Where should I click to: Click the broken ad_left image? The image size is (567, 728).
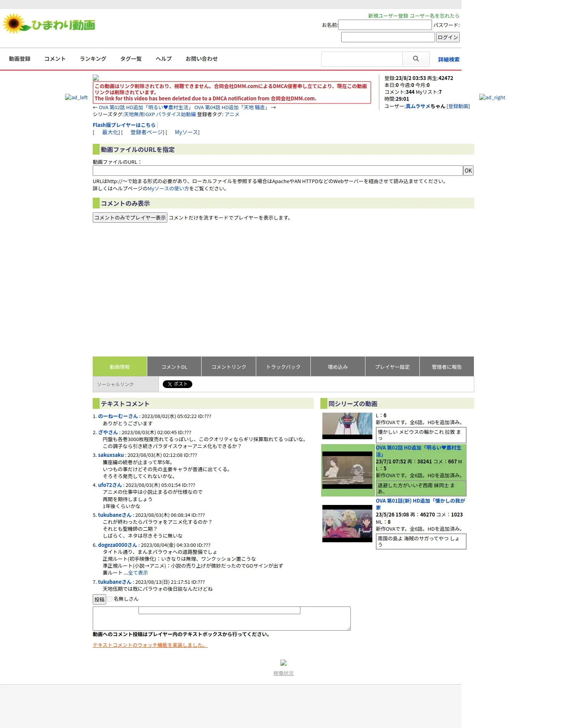click(76, 97)
